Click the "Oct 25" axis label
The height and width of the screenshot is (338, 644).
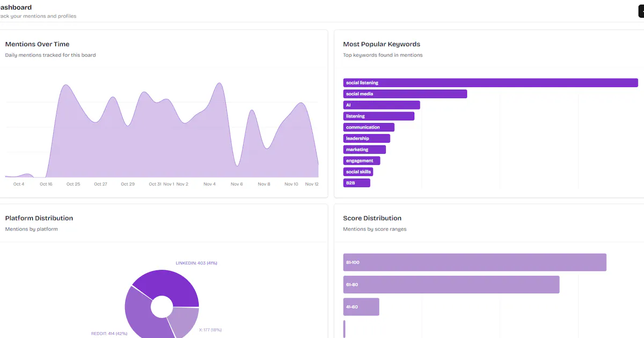click(74, 184)
